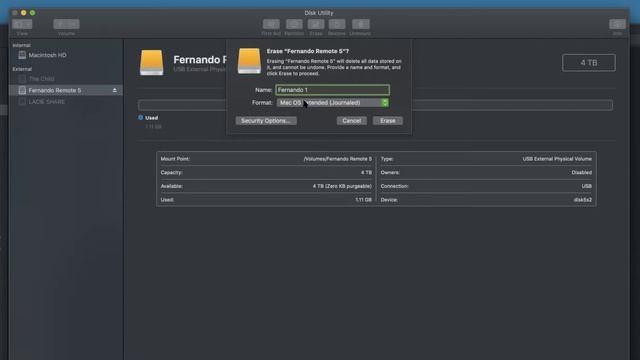The image size is (640, 360).
Task: Click the Owners value Disabled
Action: [582, 173]
